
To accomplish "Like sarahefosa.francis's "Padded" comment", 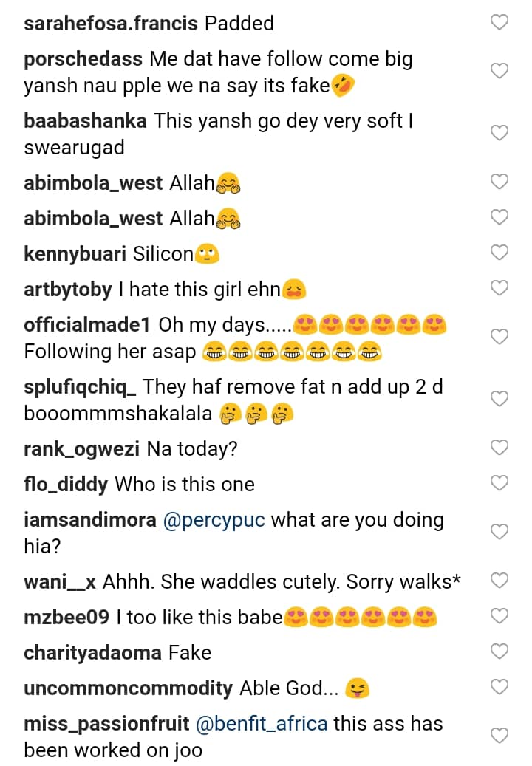I will pos(500,23).
